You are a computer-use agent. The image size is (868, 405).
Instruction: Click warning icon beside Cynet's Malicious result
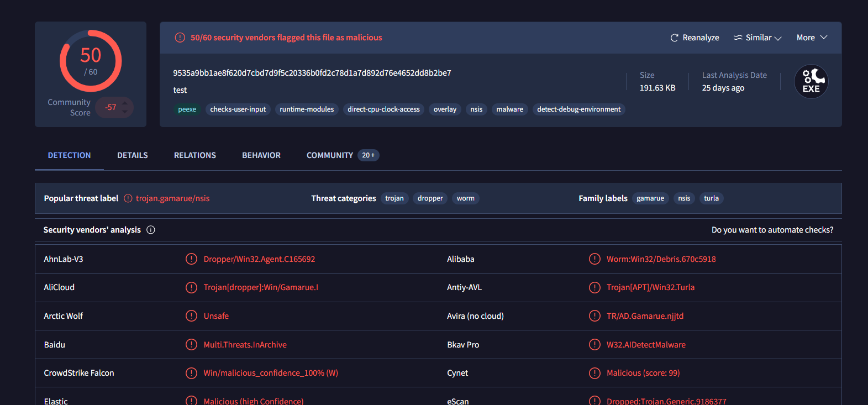[x=595, y=373]
